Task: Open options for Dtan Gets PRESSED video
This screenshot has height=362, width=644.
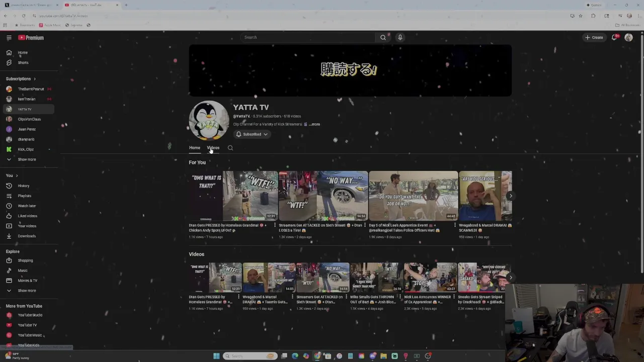Action: 275,225
